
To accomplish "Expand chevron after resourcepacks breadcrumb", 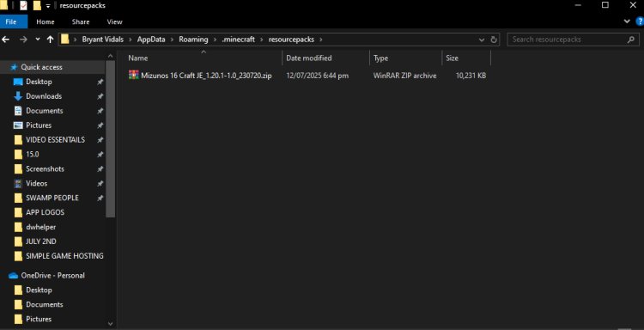I will pos(321,40).
